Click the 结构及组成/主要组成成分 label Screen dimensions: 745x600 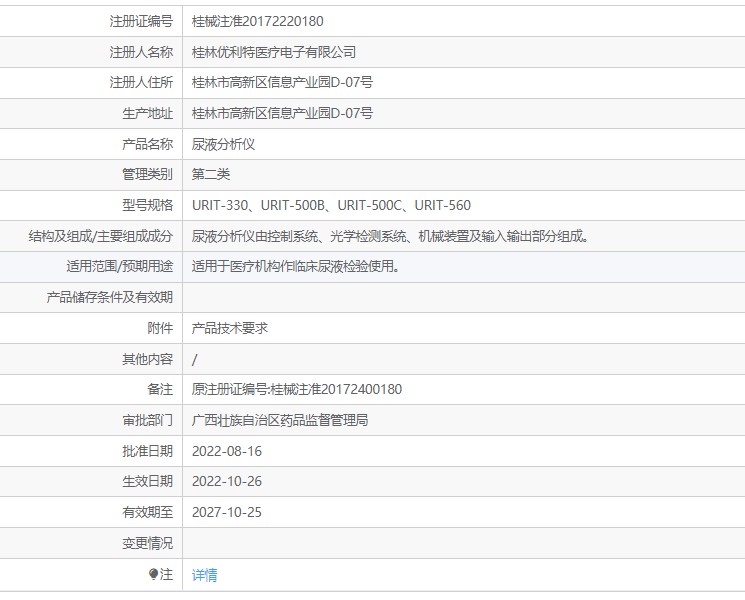(x=101, y=236)
